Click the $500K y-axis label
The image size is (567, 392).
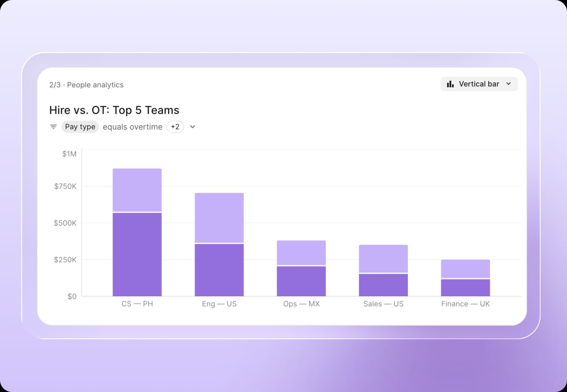point(65,223)
